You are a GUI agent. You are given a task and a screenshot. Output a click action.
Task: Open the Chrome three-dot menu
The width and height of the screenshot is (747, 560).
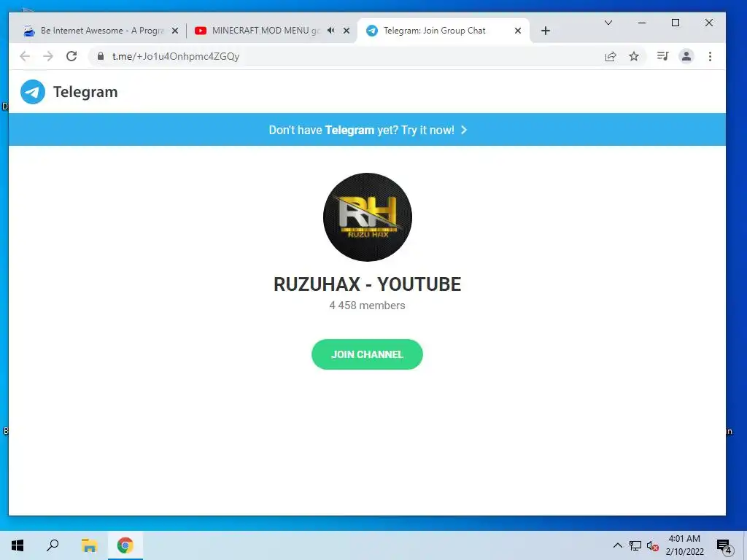[710, 56]
